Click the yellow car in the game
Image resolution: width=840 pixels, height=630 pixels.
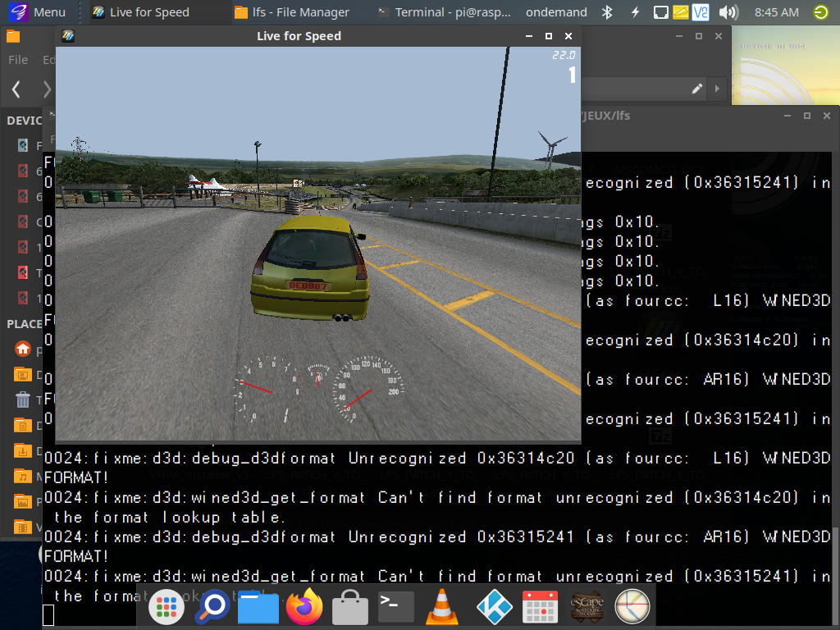pyautogui.click(x=310, y=268)
